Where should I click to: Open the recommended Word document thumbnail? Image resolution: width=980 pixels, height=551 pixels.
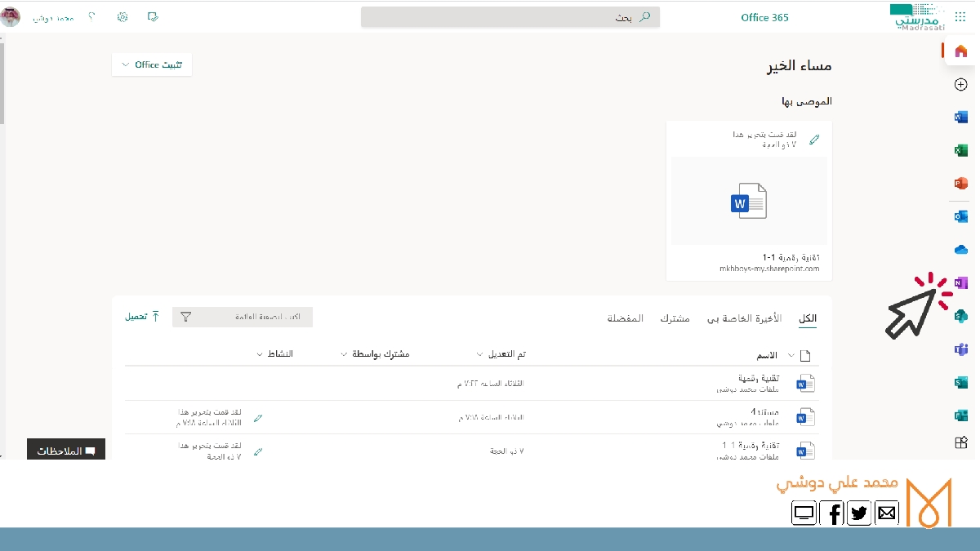pos(749,201)
